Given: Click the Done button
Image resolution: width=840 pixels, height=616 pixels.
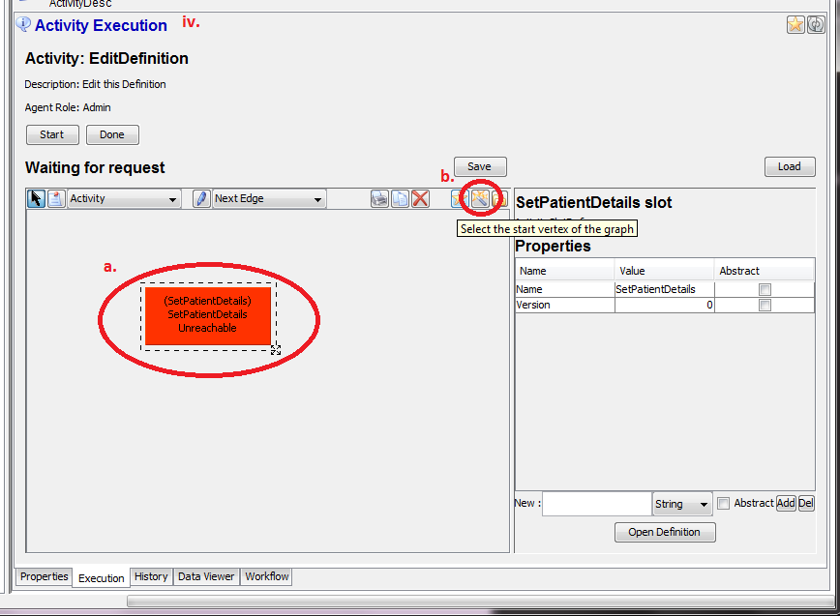Looking at the screenshot, I should point(112,134).
